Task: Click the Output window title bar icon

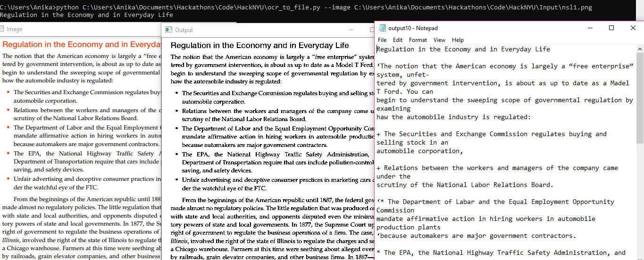Action: [x=168, y=30]
